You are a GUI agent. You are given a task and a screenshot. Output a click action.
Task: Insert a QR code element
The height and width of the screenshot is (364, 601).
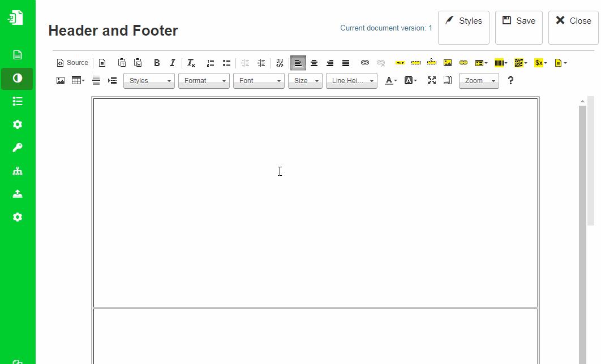point(520,63)
